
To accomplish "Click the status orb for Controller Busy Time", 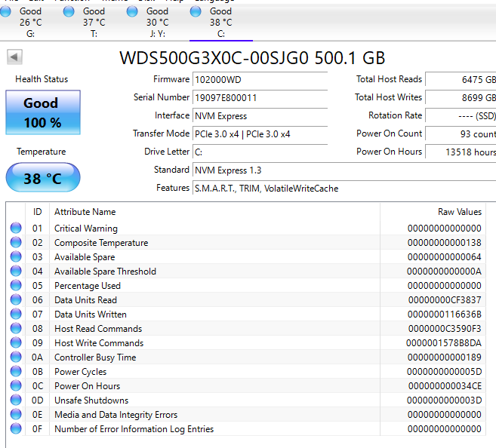I will [16, 357].
